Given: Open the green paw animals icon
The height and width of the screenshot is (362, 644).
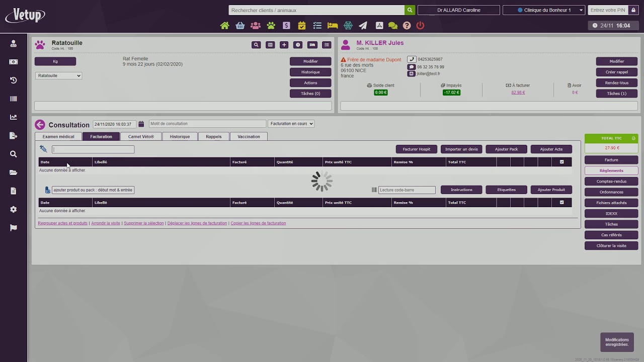Looking at the screenshot, I should 271,26.
